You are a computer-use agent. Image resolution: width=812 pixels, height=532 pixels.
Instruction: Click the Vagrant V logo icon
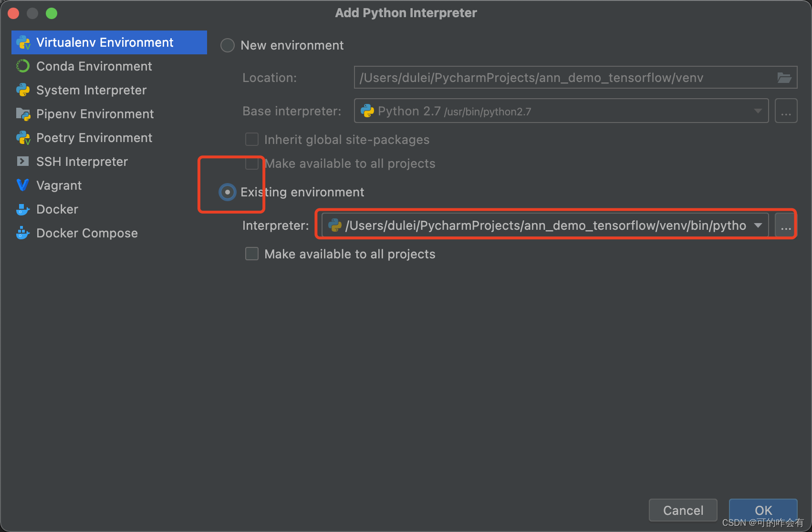click(x=23, y=185)
